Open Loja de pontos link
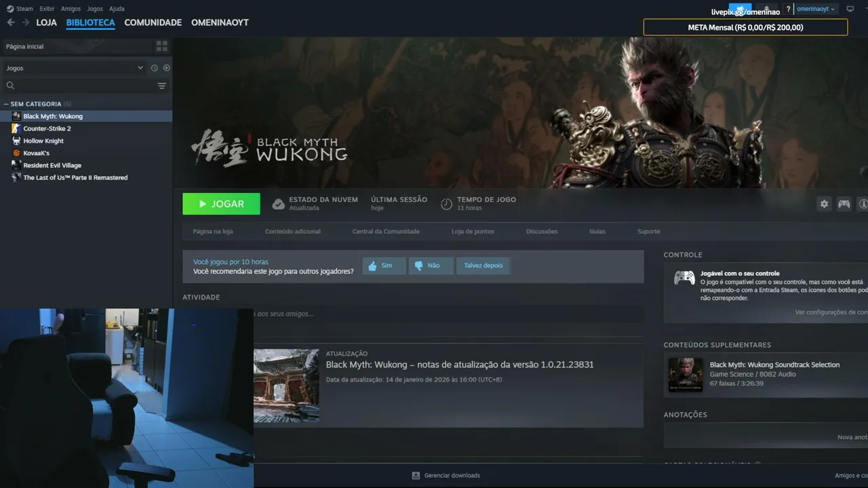 coord(473,232)
